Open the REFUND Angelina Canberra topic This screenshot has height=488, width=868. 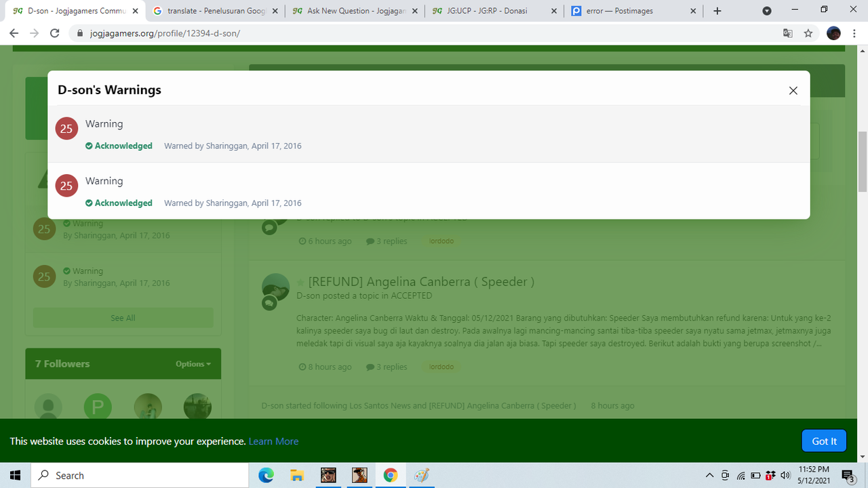pyautogui.click(x=421, y=281)
